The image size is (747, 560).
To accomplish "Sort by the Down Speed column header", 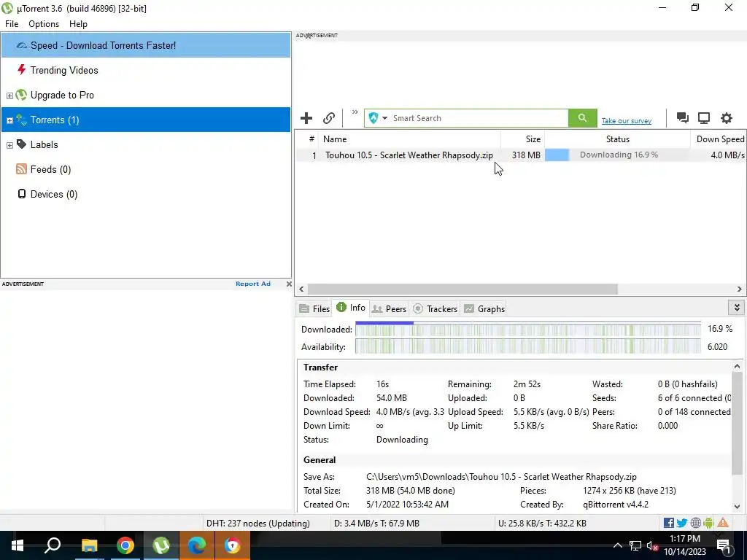I will 719,139.
